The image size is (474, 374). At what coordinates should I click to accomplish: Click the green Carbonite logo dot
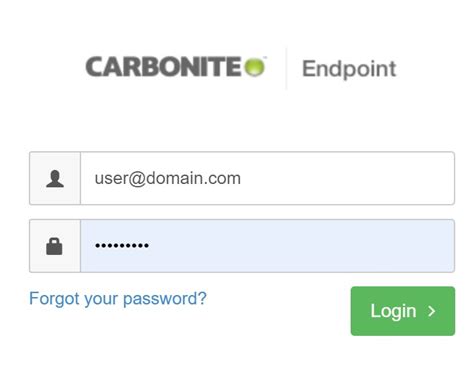click(255, 67)
